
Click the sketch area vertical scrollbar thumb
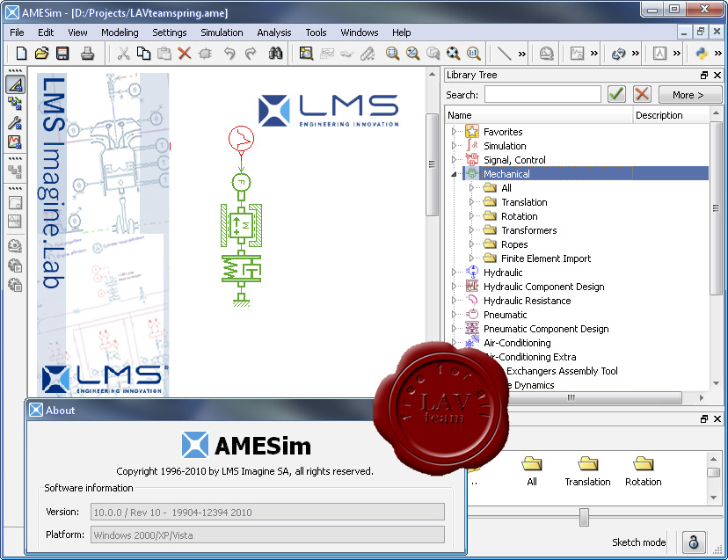click(432, 164)
